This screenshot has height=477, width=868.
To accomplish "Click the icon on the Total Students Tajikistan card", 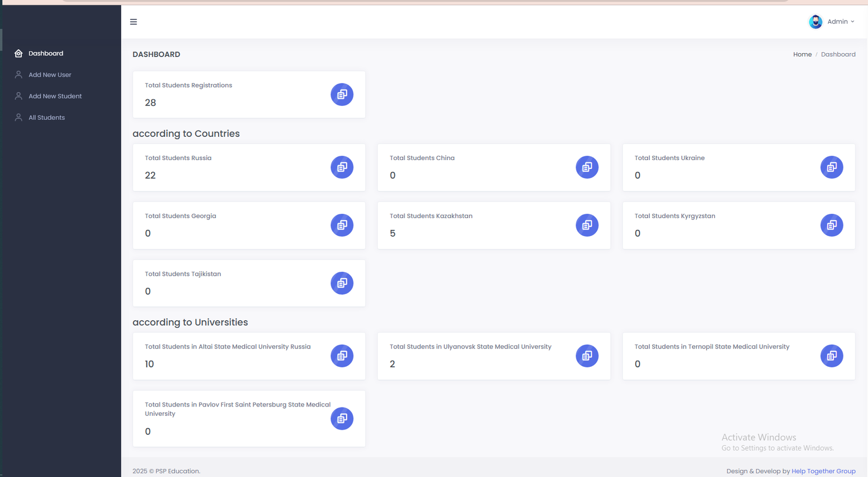I will coord(342,283).
